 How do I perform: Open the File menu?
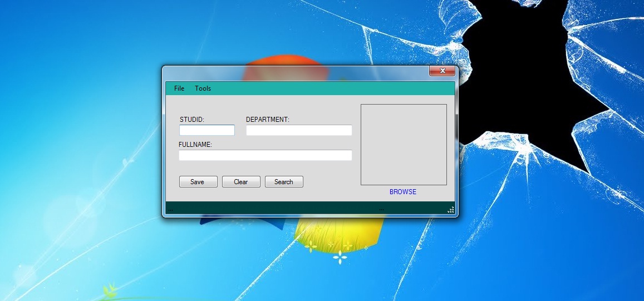pos(179,88)
